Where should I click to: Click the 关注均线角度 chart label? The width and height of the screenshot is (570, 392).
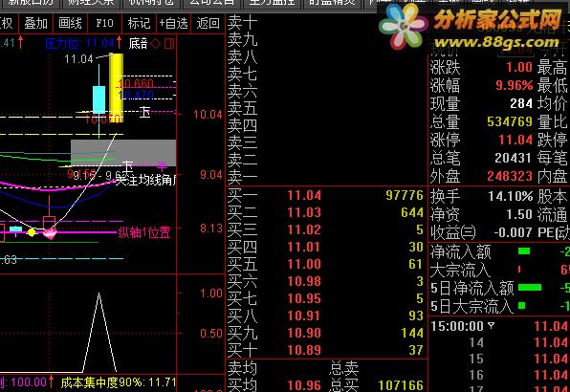coord(145,180)
